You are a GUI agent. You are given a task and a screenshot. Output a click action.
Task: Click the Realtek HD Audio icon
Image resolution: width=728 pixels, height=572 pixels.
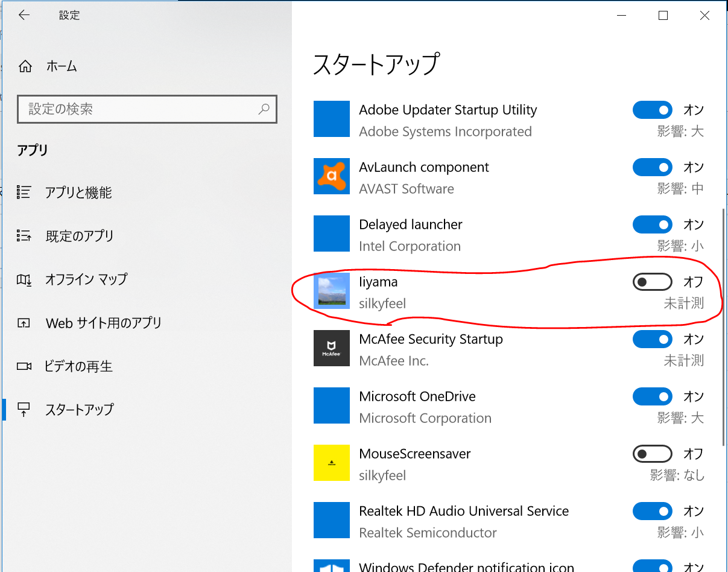pos(332,520)
